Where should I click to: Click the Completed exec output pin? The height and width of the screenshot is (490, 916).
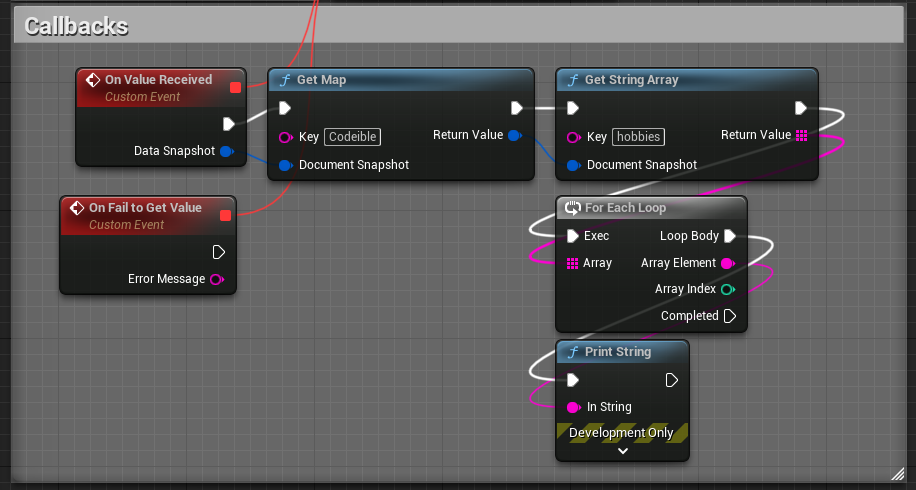coord(730,316)
